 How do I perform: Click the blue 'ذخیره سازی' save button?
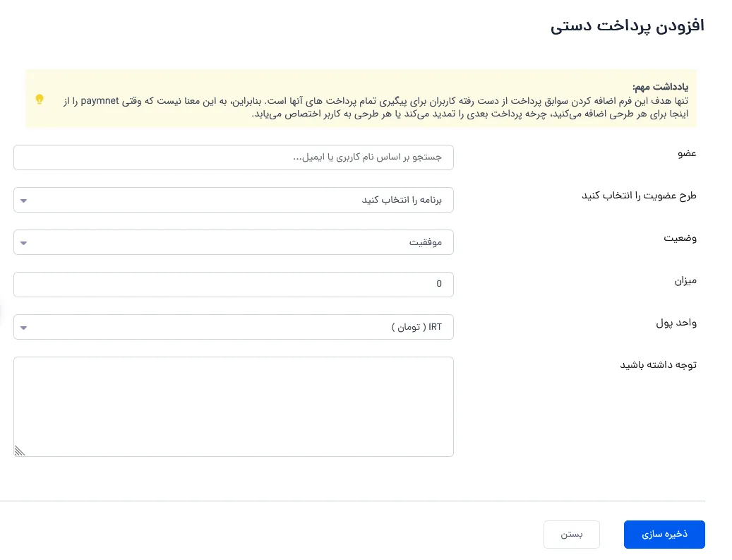[x=664, y=535]
